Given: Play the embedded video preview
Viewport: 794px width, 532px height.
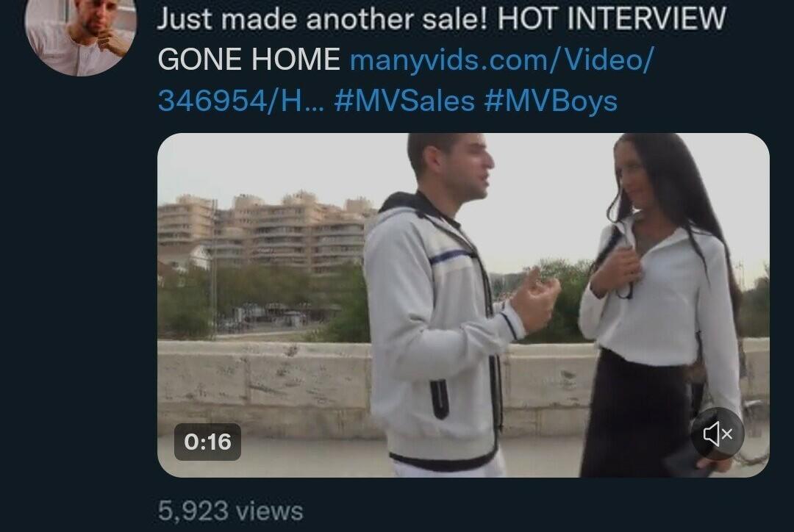Looking at the screenshot, I should coord(463,305).
